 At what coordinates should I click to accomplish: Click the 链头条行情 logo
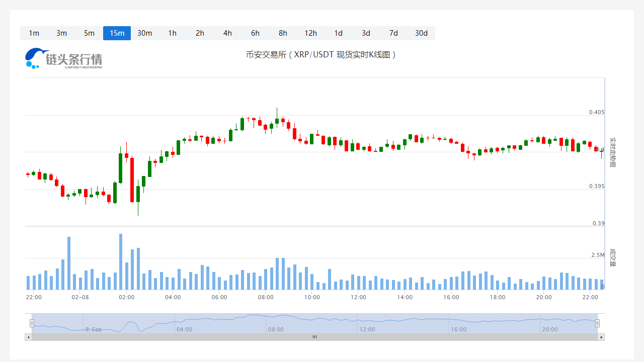point(63,58)
